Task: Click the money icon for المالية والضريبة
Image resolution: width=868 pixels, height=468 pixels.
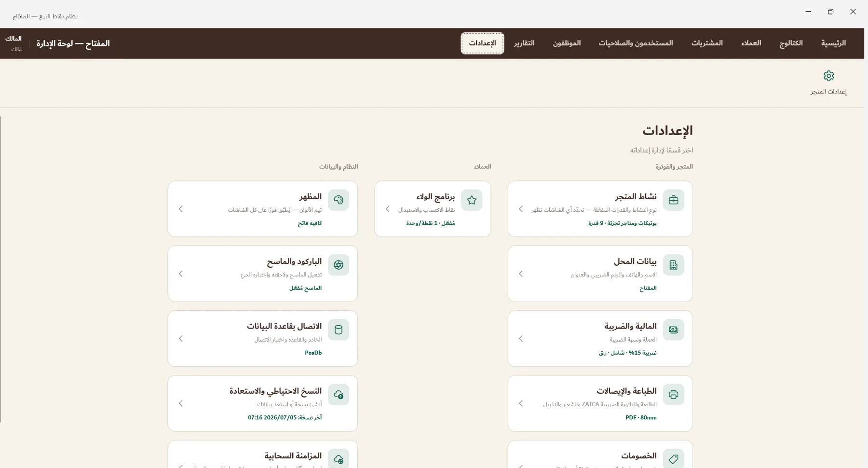Action: click(x=673, y=330)
